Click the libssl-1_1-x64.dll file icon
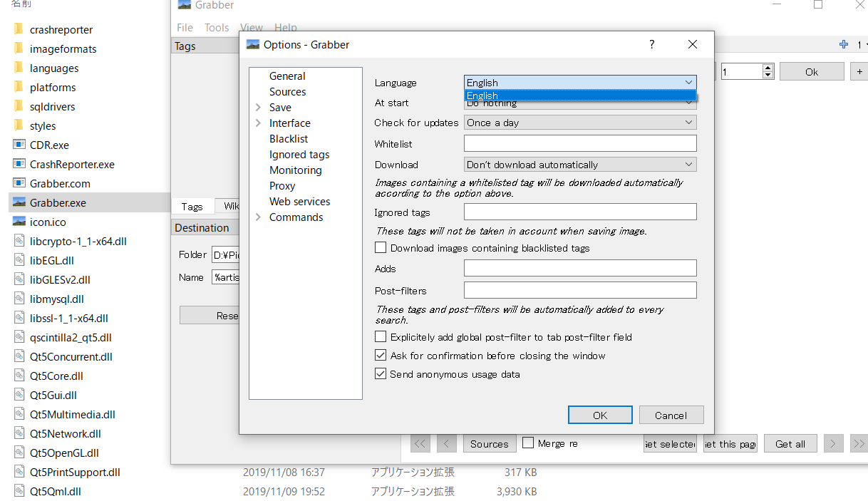 tap(19, 319)
